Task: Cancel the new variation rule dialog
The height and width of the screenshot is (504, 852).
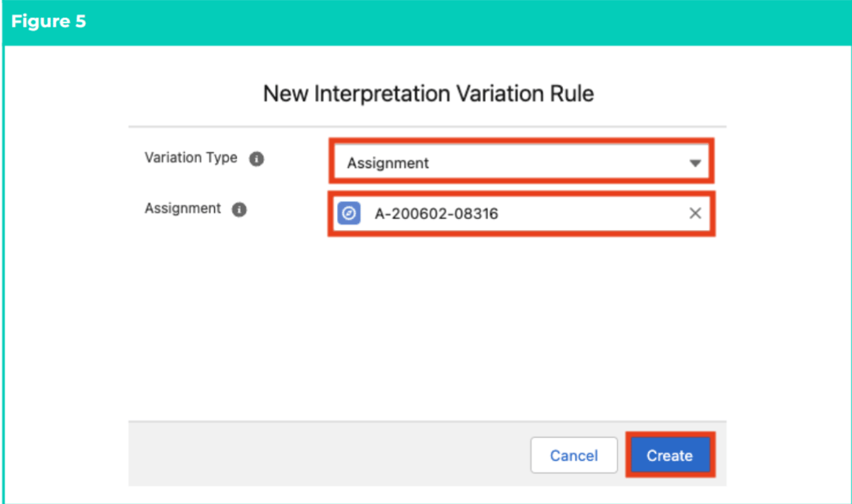Action: tap(574, 455)
